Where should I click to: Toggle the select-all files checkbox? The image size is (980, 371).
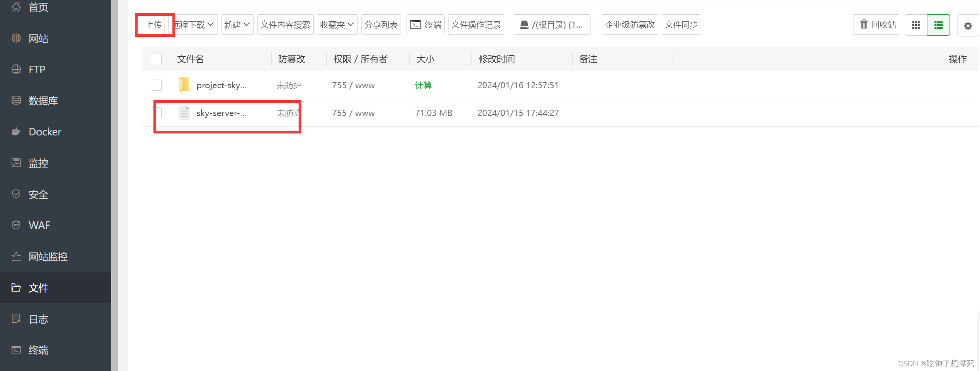pyautogui.click(x=156, y=59)
